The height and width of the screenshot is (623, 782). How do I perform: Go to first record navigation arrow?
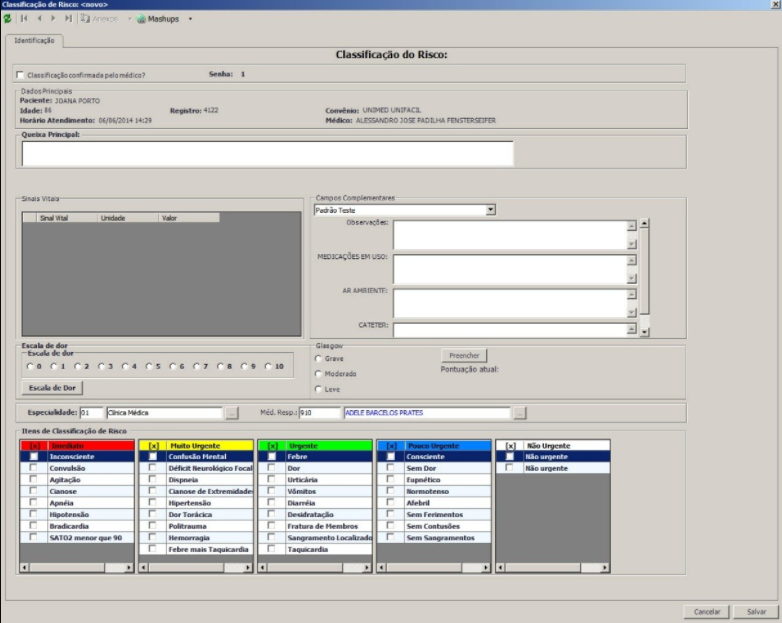point(24,18)
